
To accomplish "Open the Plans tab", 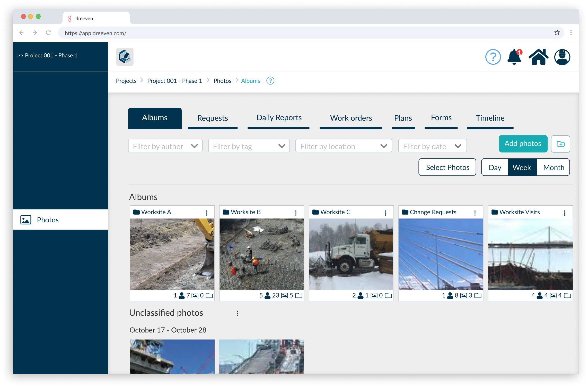I will point(403,118).
